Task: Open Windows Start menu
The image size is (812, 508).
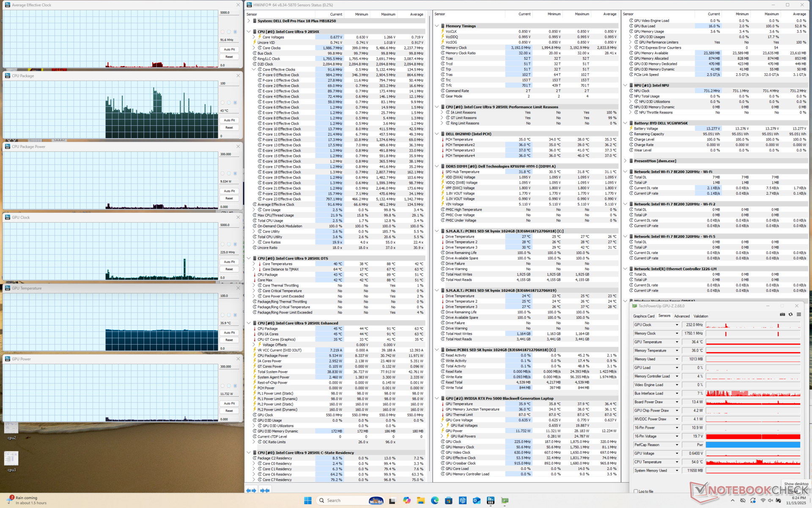Action: [307, 500]
